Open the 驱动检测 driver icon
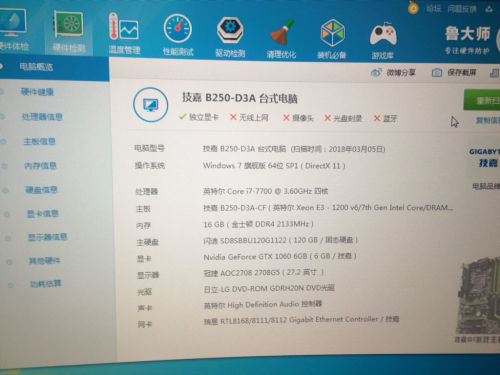This screenshot has height=375, width=500. (230, 31)
